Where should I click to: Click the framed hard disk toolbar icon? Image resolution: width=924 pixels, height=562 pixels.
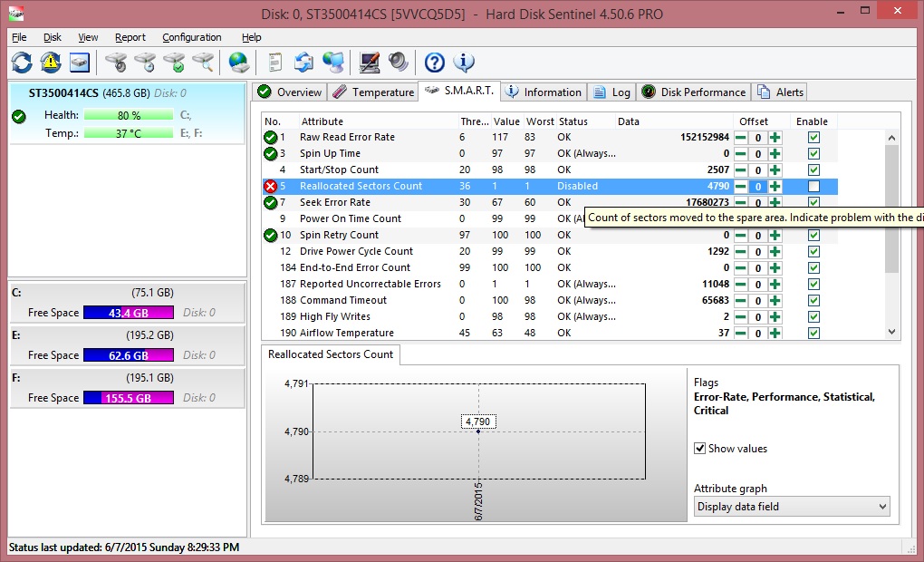pos(80,62)
